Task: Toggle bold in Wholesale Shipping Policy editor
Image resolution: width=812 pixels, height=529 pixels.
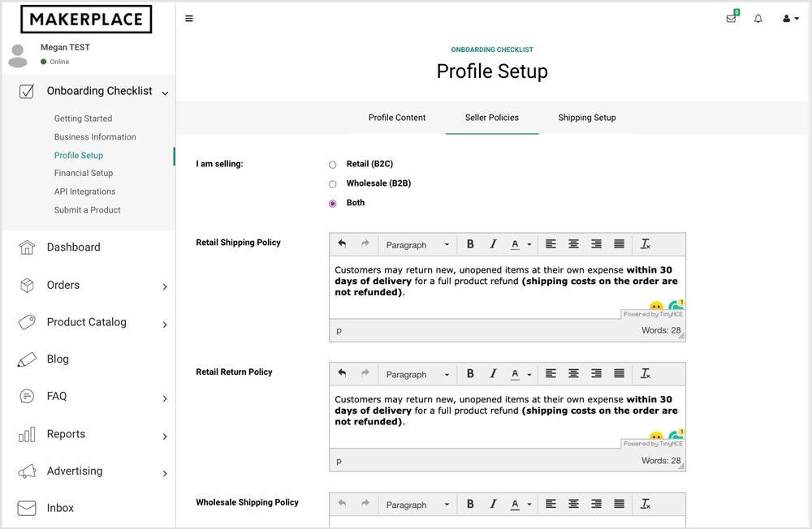Action: (470, 504)
